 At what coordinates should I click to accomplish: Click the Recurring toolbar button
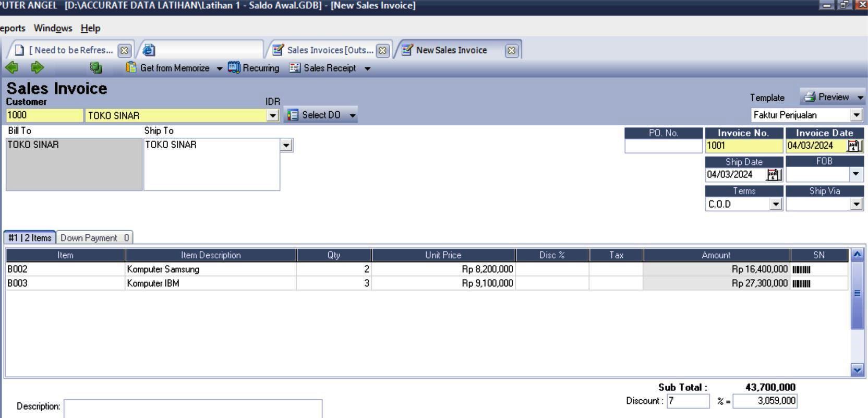point(254,68)
